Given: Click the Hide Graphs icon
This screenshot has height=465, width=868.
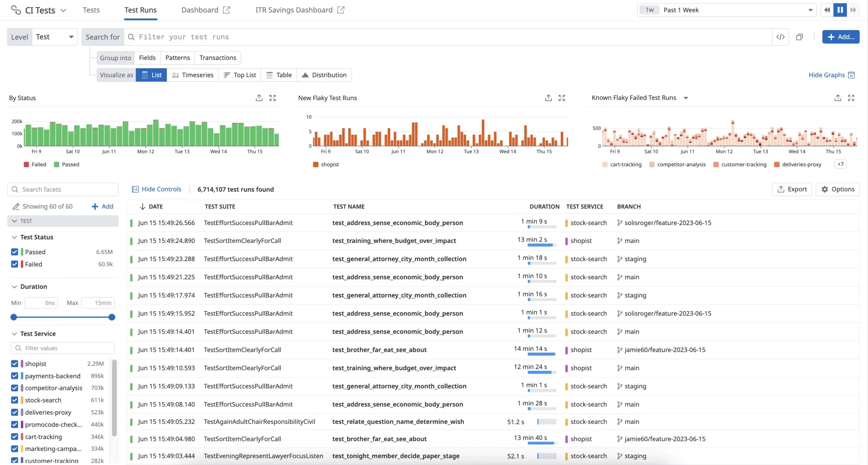Looking at the screenshot, I should (851, 75).
